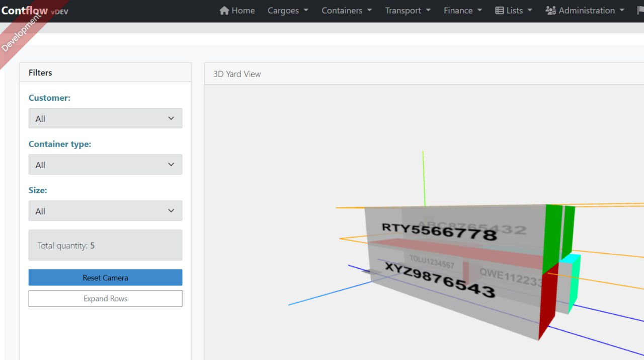
Task: Click red end face of XYZ9876543 container
Action: pyautogui.click(x=547, y=300)
